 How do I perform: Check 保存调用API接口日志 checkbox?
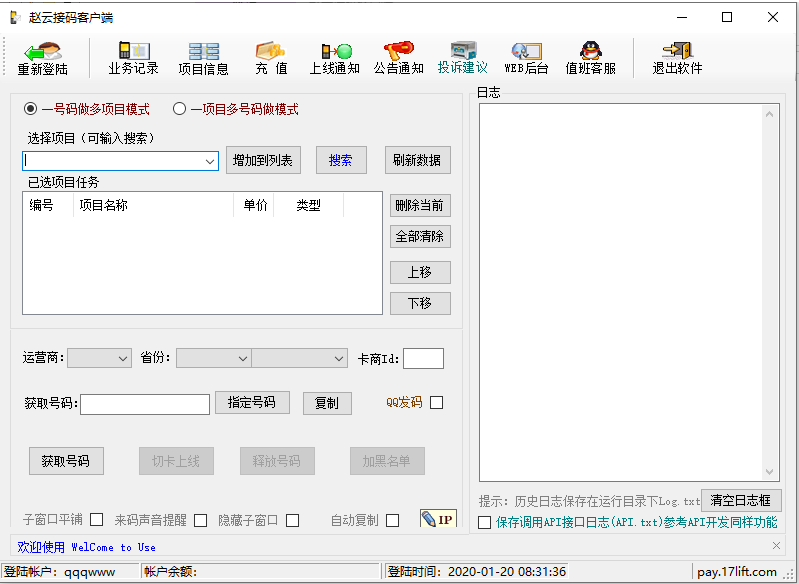click(485, 522)
